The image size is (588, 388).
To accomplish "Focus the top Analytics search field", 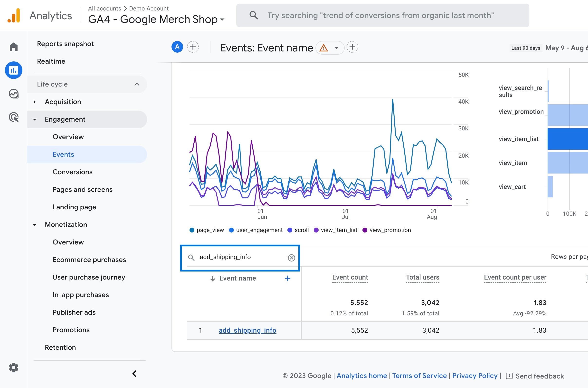I will pyautogui.click(x=382, y=15).
